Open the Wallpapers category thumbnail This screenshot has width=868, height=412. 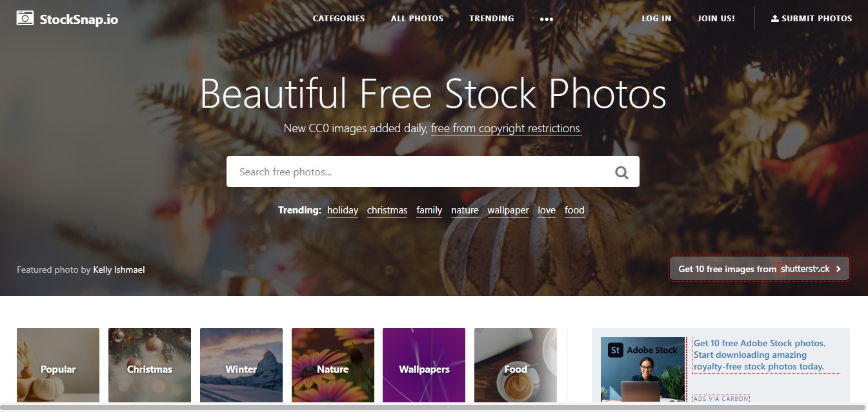(424, 366)
